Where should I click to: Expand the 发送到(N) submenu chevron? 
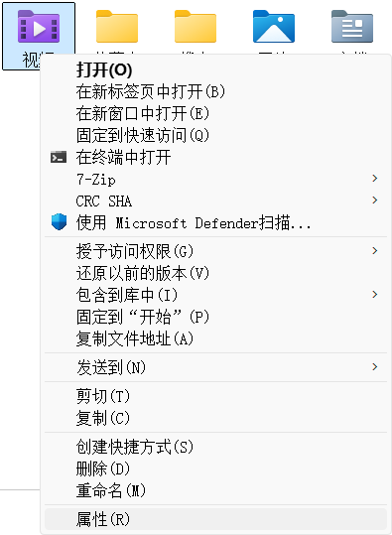374,367
